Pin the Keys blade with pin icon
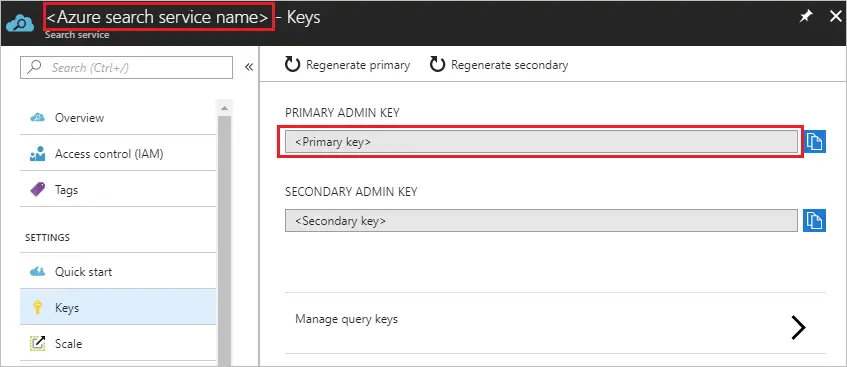Viewport: 847px width, 367px height. pos(805,17)
